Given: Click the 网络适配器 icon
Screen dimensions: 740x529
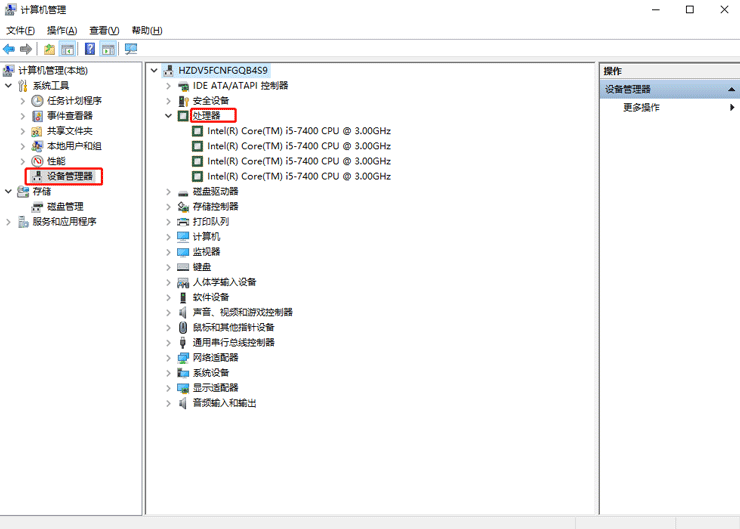Looking at the screenshot, I should pos(183,358).
